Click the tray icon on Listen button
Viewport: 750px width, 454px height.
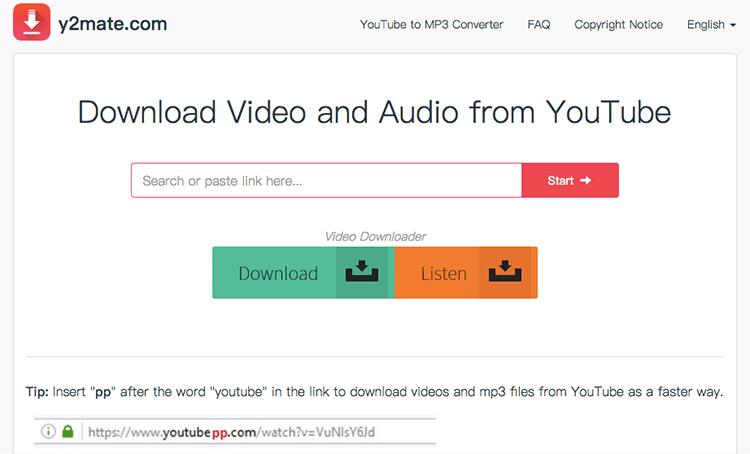[x=505, y=271]
